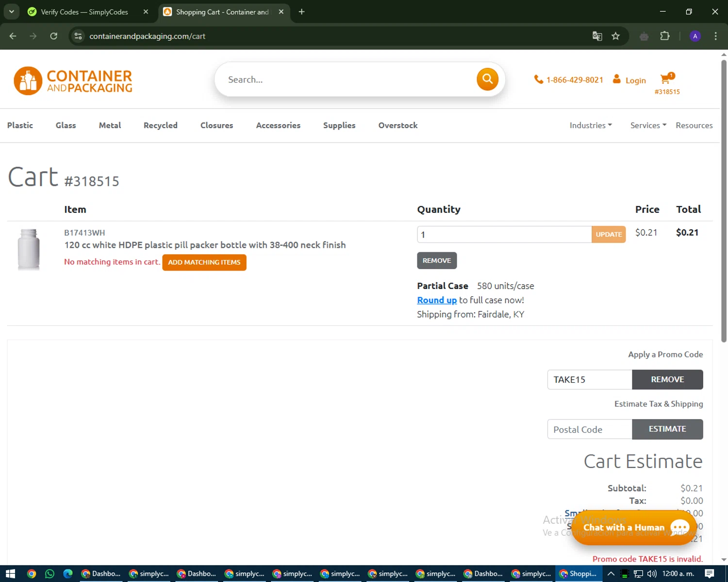Screen dimensions: 728x582
Task: Open the Closures category menu
Action: point(216,125)
